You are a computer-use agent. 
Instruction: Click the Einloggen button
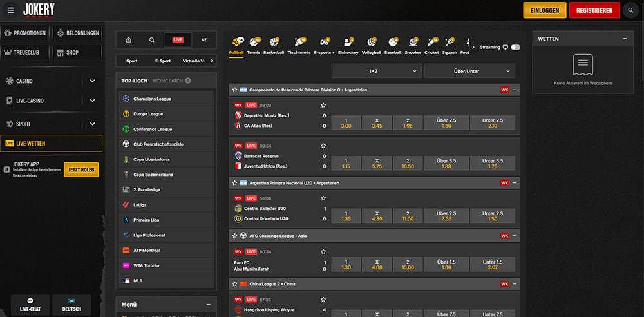pos(545,10)
